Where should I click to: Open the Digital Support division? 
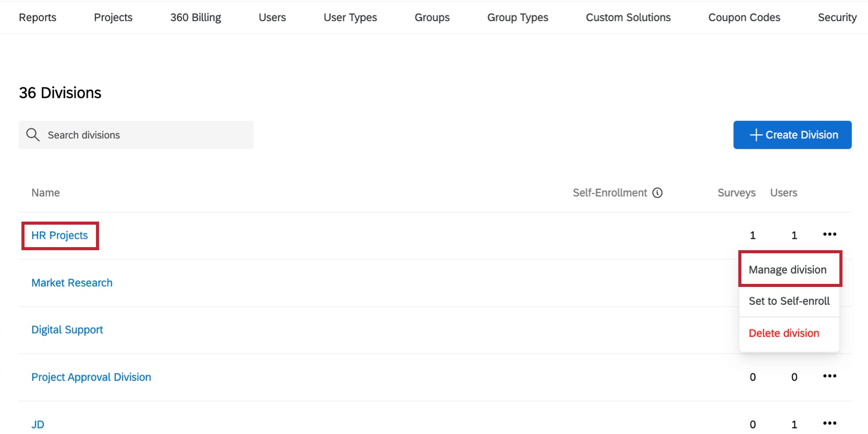coord(67,330)
